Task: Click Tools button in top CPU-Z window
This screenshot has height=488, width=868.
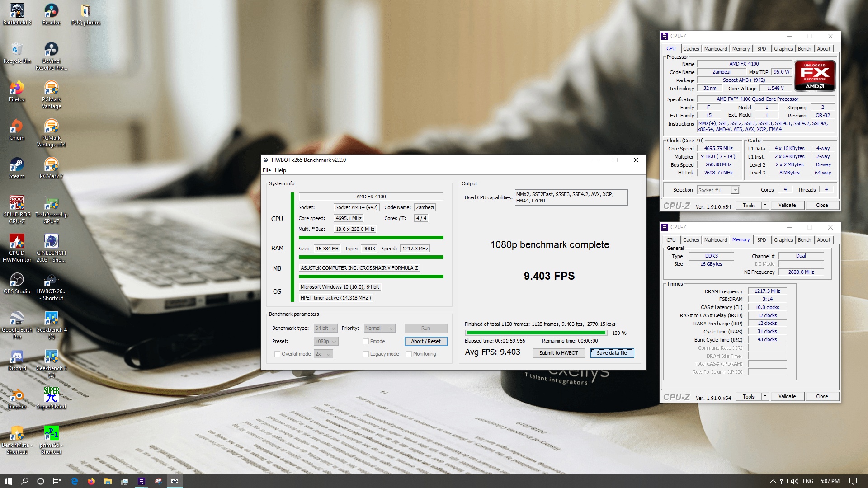Action: tap(749, 205)
